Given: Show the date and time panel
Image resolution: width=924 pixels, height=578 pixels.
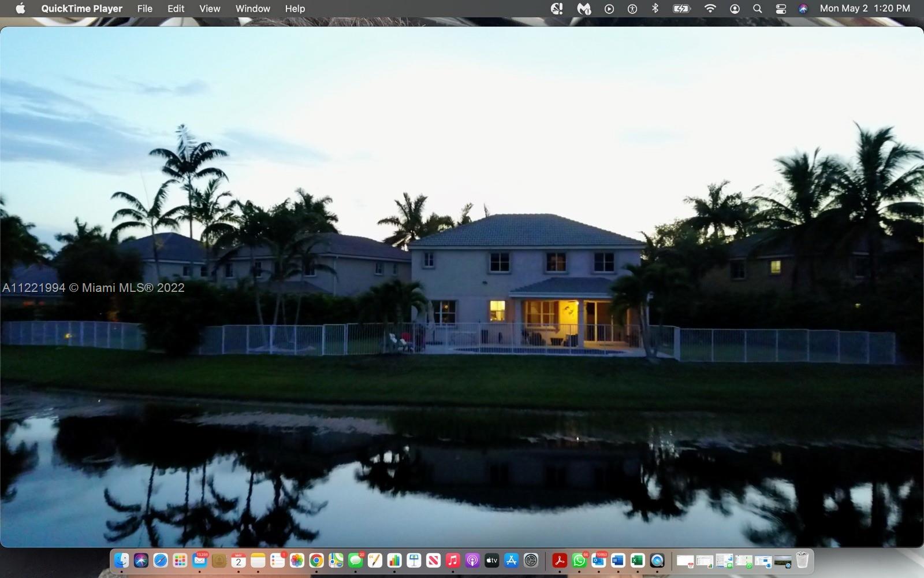Looking at the screenshot, I should (865, 9).
